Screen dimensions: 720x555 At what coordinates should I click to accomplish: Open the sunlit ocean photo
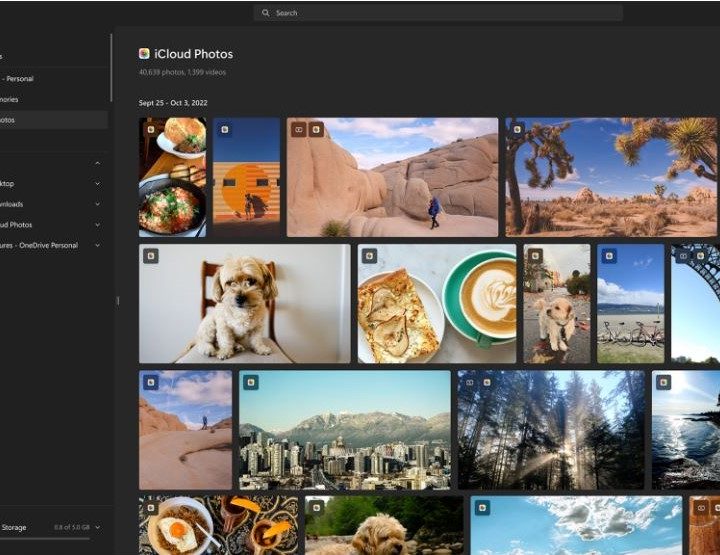pyautogui.click(x=686, y=430)
